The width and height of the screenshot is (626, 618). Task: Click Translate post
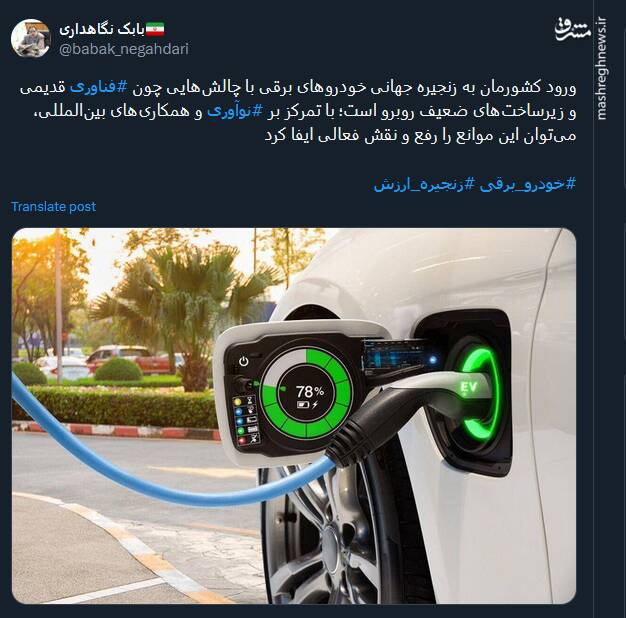53,206
